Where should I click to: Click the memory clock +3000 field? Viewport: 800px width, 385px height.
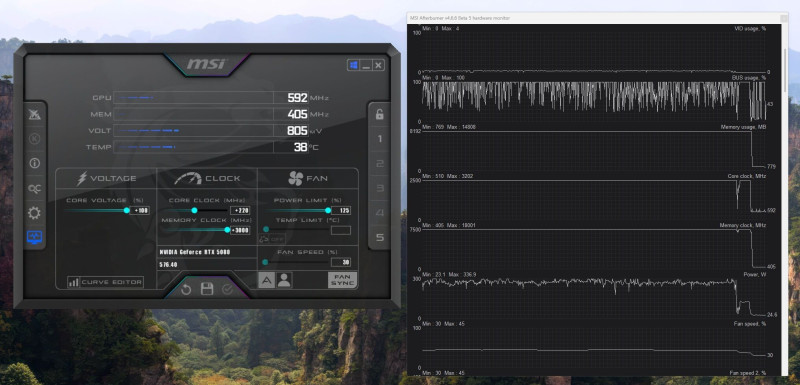240,230
